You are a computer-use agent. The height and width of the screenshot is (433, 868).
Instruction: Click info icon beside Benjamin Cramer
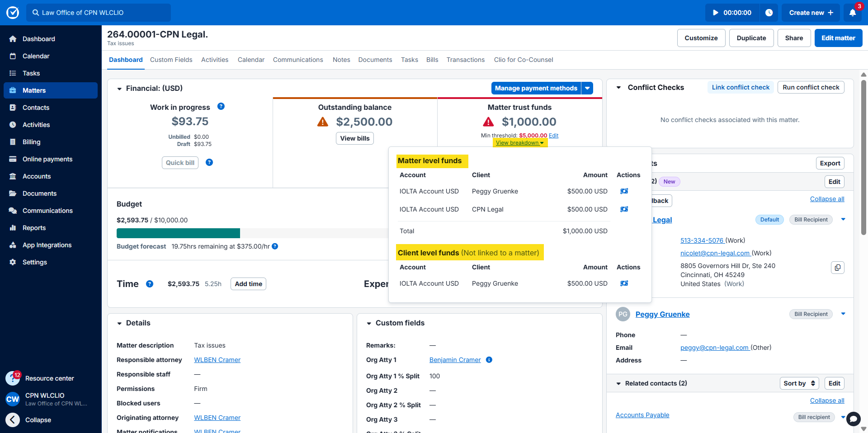[489, 360]
